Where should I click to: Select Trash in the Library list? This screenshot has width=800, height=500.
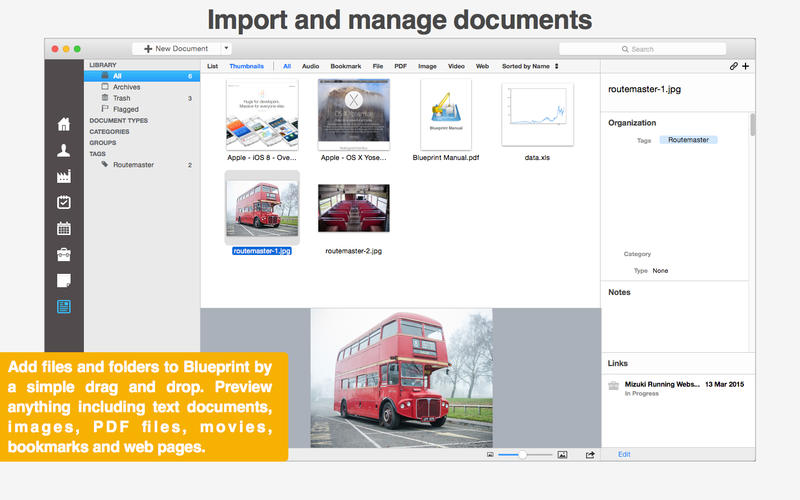pyautogui.click(x=121, y=98)
